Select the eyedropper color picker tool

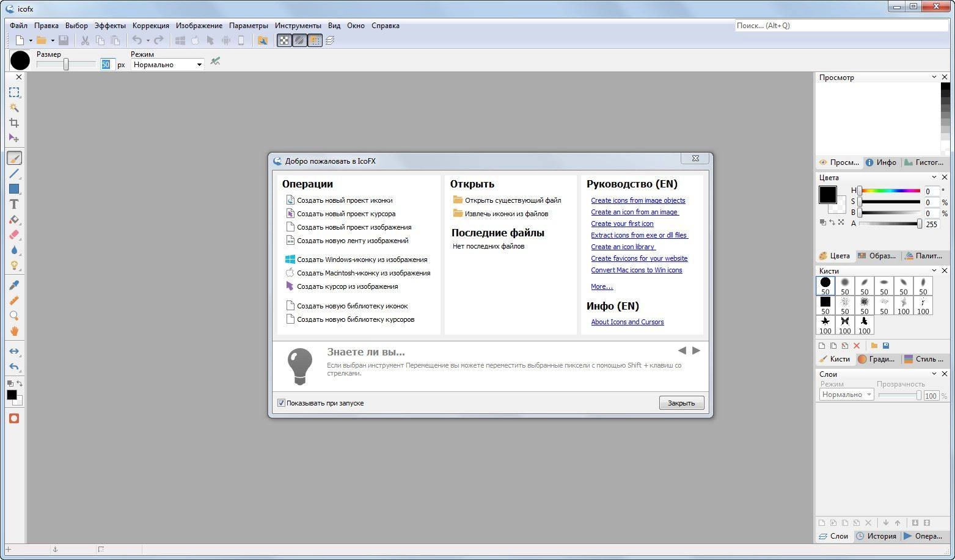tap(14, 285)
